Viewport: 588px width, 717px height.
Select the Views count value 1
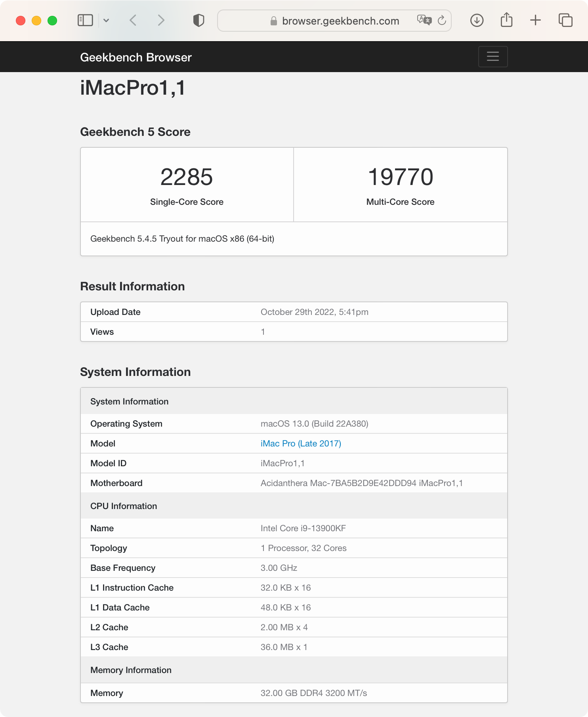pos(263,332)
